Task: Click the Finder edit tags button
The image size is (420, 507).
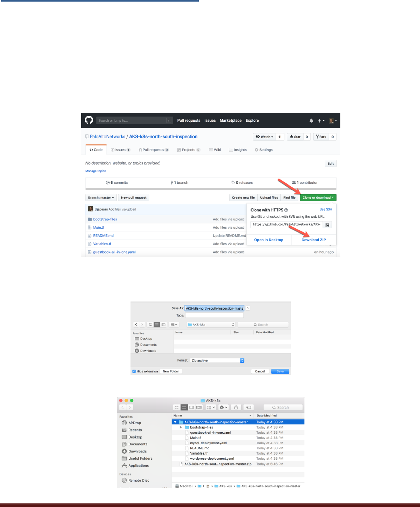Action: click(x=248, y=407)
